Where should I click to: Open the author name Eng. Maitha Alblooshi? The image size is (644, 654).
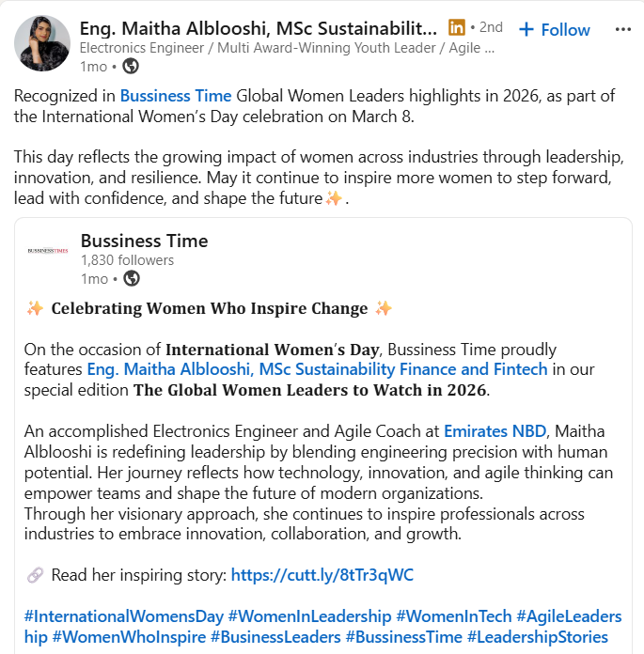[x=258, y=28]
